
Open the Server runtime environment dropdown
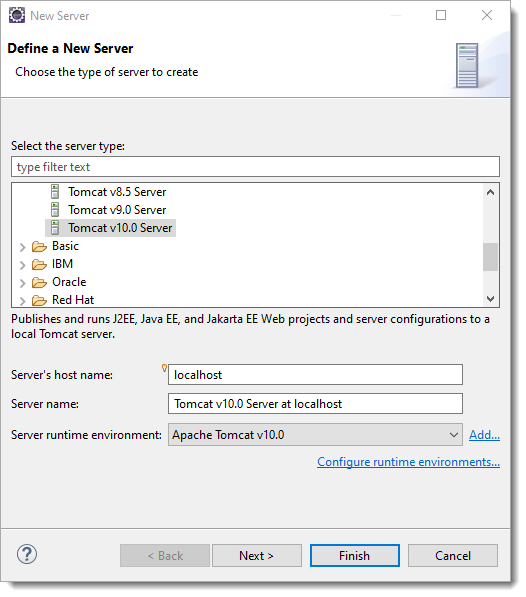coord(315,435)
